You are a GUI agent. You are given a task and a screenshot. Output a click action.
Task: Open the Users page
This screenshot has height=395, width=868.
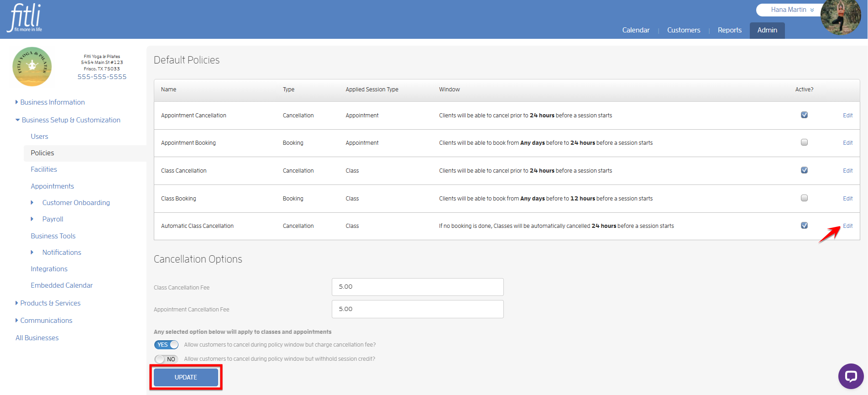click(39, 137)
